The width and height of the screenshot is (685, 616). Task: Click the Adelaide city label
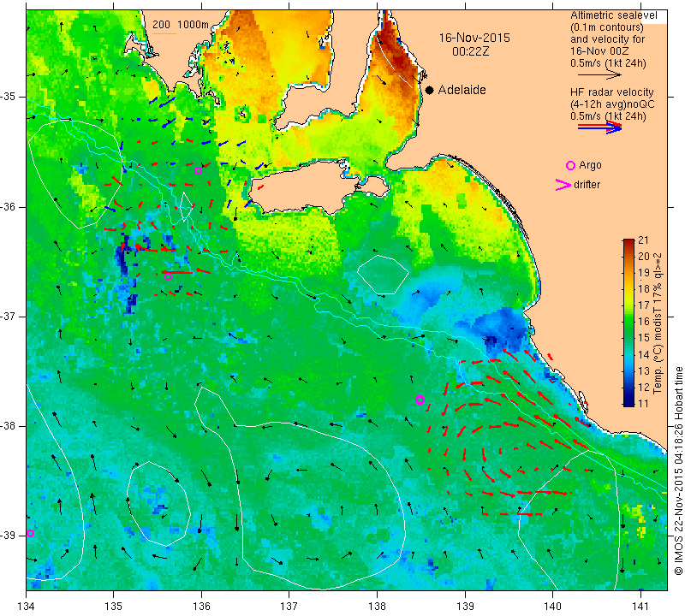pyautogui.click(x=462, y=90)
